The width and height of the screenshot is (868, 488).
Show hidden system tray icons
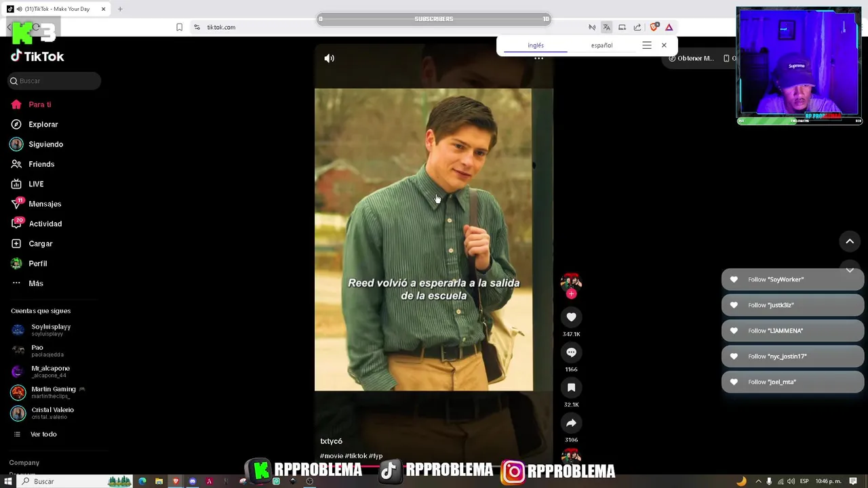tap(758, 481)
